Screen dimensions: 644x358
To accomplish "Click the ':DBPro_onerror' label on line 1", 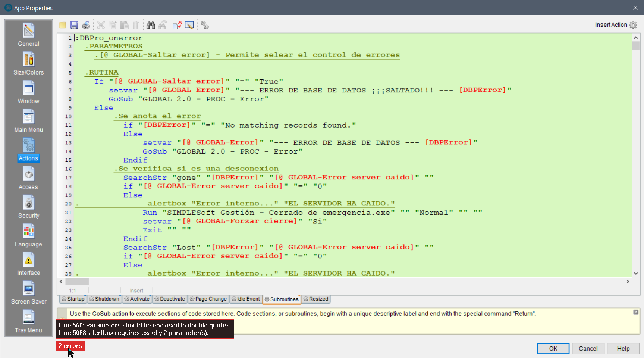I will coord(109,38).
